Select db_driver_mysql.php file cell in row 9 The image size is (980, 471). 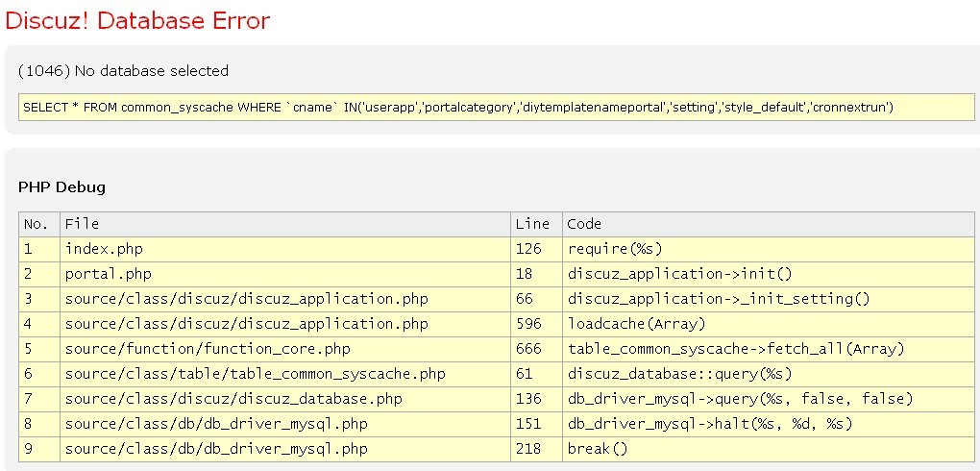point(285,449)
